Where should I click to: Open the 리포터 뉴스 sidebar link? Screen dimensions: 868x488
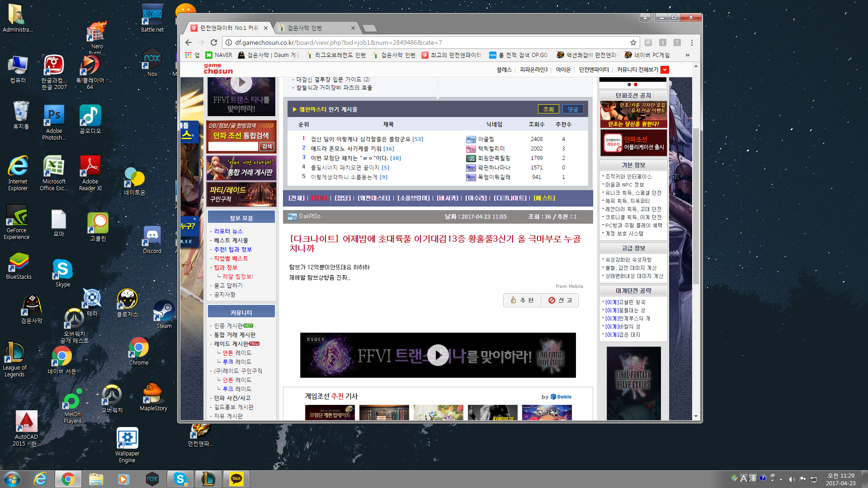pyautogui.click(x=228, y=231)
